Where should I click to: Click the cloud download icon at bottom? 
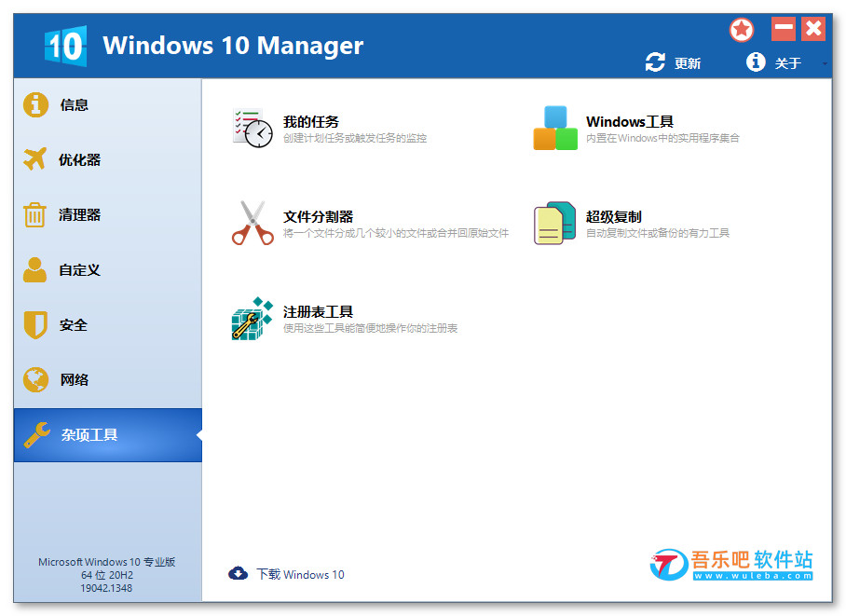[238, 573]
